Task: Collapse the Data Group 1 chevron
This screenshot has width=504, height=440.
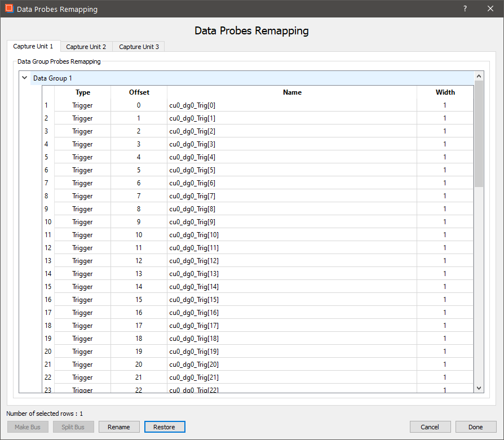Action: click(x=24, y=78)
